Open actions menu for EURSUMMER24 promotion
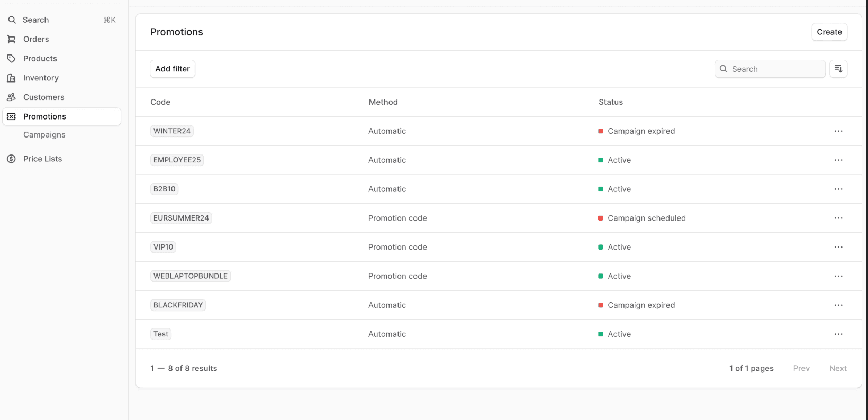 [x=838, y=218]
